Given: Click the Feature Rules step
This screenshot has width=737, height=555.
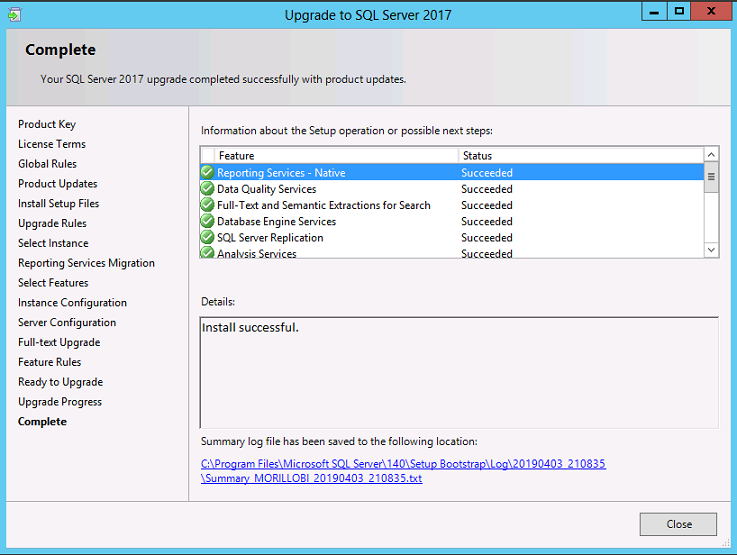Looking at the screenshot, I should click(x=50, y=362).
